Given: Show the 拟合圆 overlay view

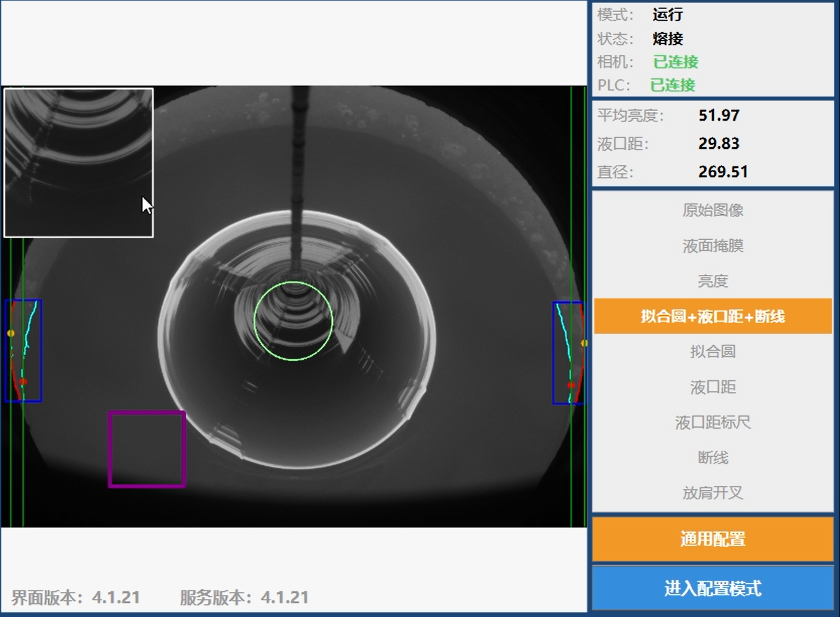Looking at the screenshot, I should point(713,352).
